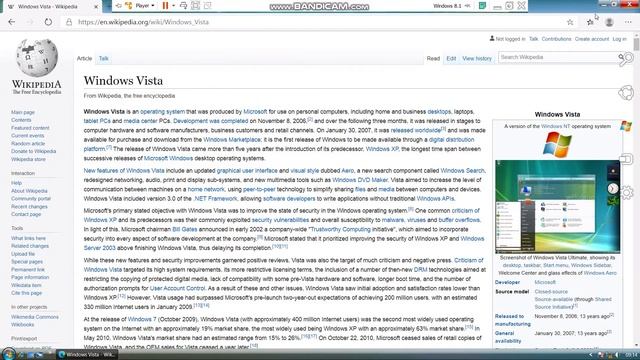
Task: Open Random article sidebar link
Action: tap(28, 143)
